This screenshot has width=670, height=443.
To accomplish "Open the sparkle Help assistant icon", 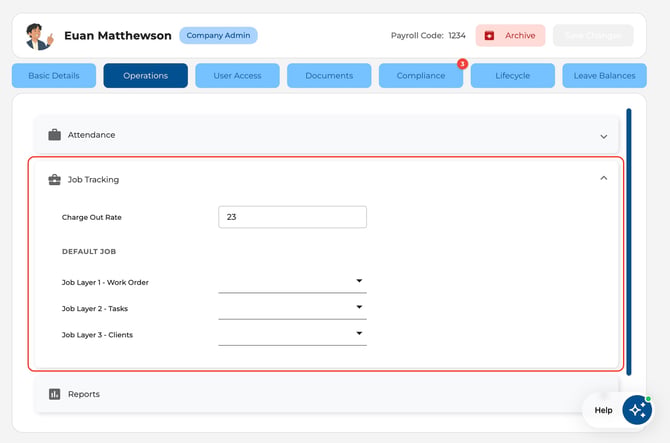I will click(637, 410).
